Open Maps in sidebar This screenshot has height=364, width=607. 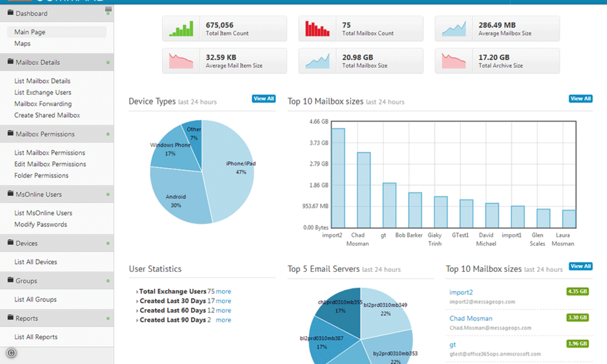pyautogui.click(x=22, y=43)
